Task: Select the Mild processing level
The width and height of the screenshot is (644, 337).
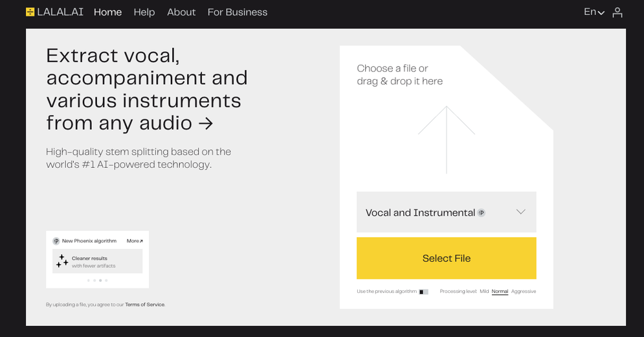Action: [x=484, y=292]
